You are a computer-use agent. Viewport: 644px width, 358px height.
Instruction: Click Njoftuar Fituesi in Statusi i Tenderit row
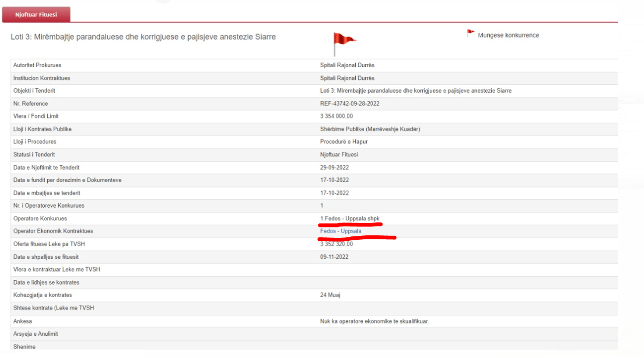click(x=339, y=155)
